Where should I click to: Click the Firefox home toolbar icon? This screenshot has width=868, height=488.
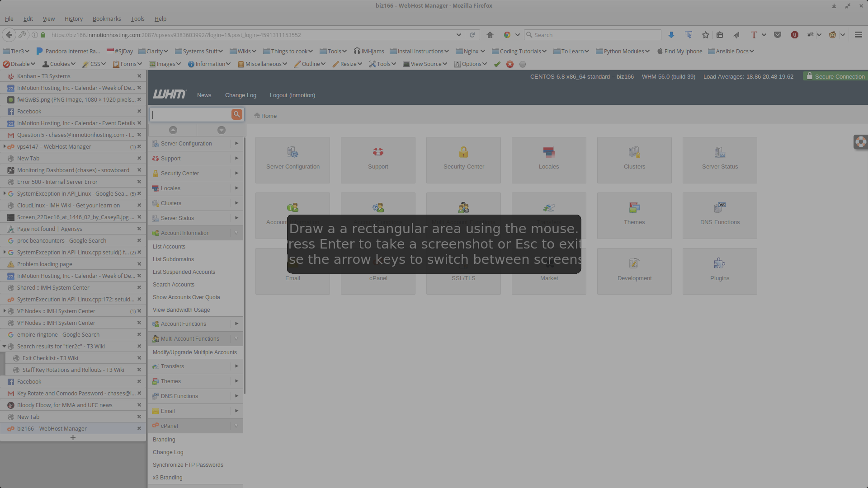(490, 35)
